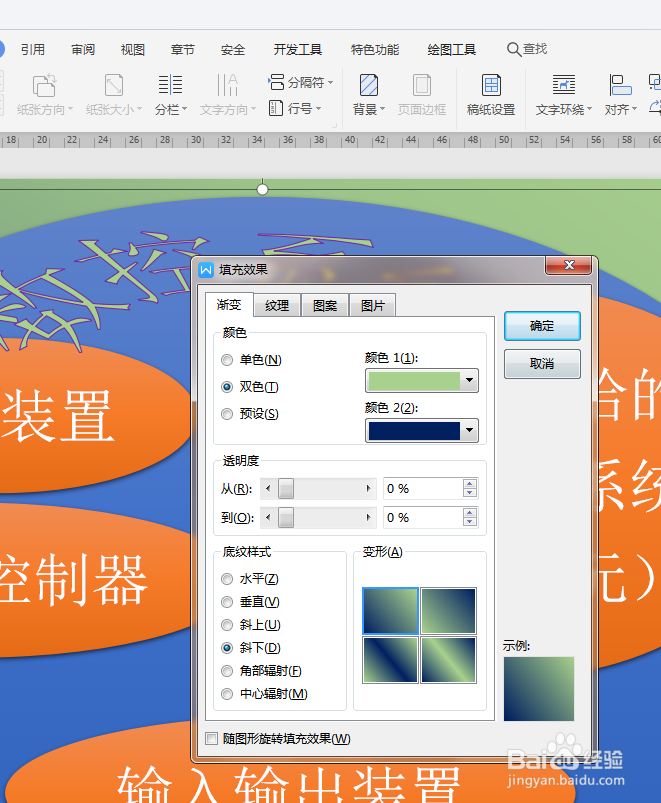Expand the 分隔符 dropdown arrow
The image size is (661, 803).
click(330, 82)
